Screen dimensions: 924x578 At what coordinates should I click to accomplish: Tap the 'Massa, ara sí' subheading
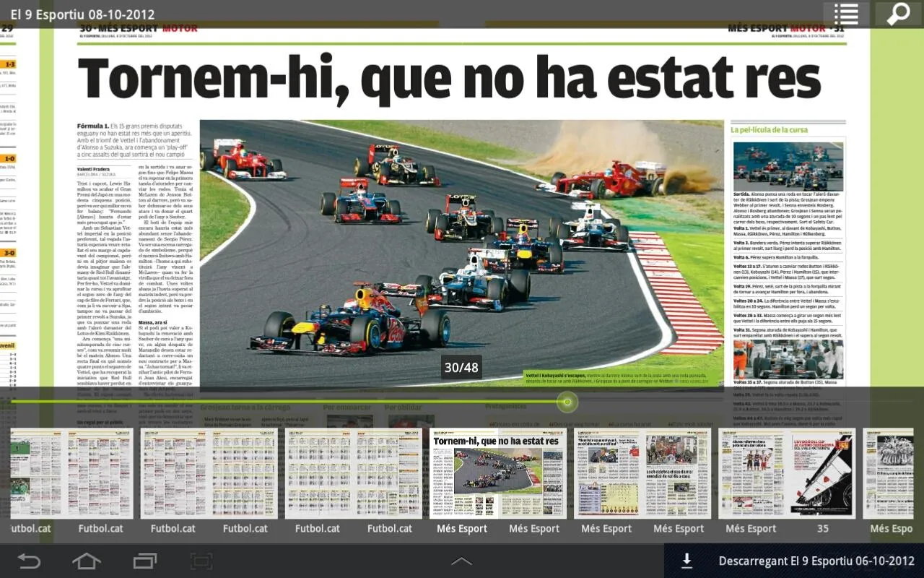[x=152, y=322]
